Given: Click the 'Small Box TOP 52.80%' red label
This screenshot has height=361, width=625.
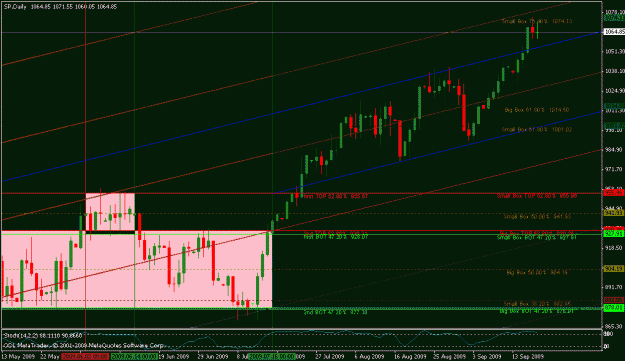Looking at the screenshot, I should click(x=537, y=196).
